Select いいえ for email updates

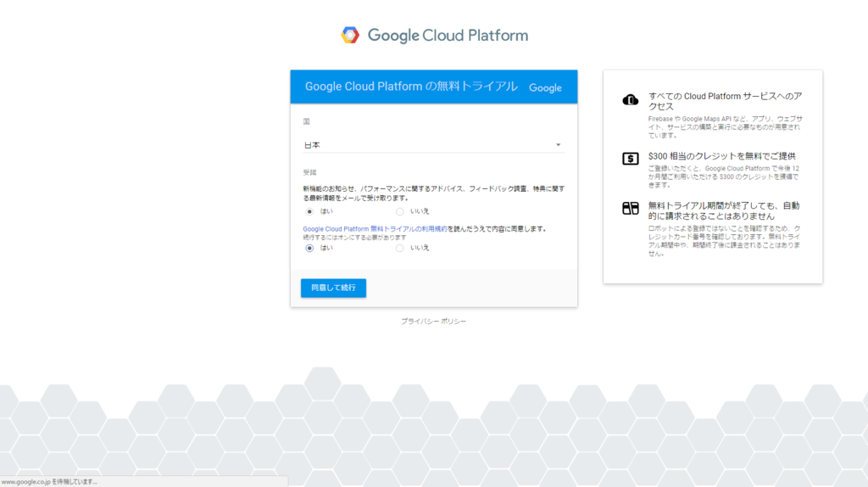pyautogui.click(x=400, y=211)
